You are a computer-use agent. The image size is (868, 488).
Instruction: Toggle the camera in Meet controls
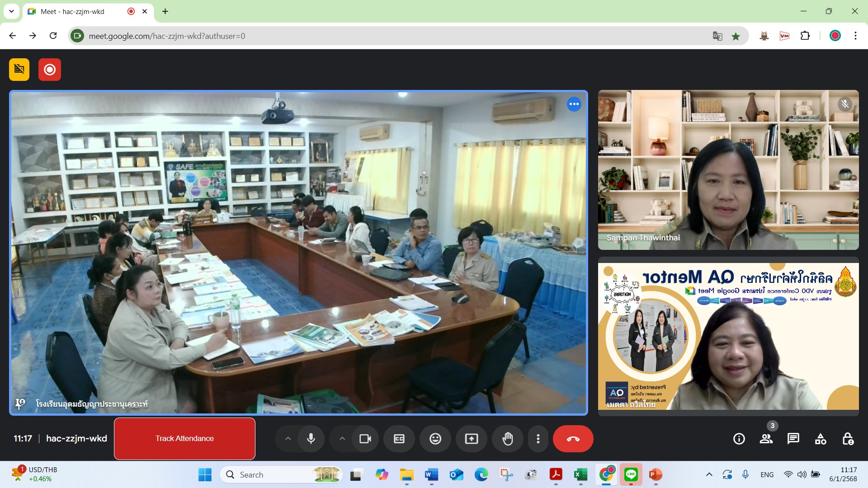pyautogui.click(x=365, y=439)
